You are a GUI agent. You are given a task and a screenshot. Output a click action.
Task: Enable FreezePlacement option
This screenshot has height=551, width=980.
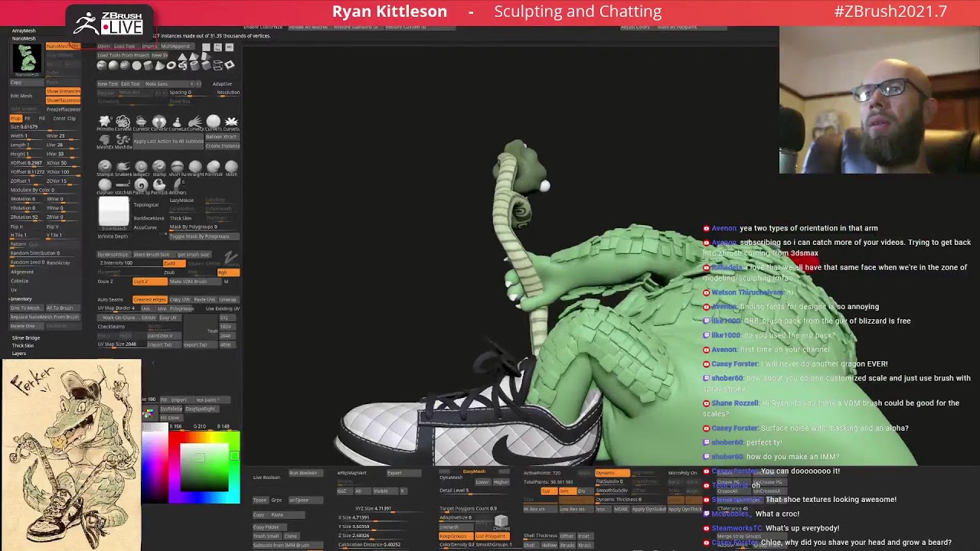click(x=63, y=109)
